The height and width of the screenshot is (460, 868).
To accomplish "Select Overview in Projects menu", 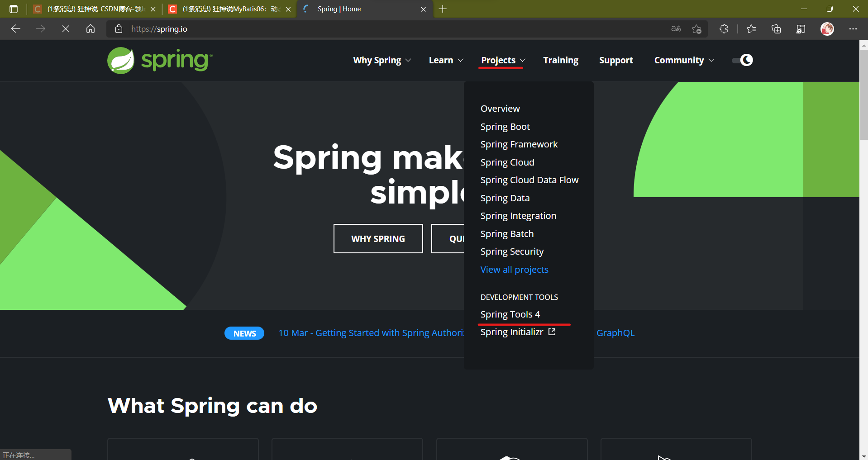I will (500, 109).
